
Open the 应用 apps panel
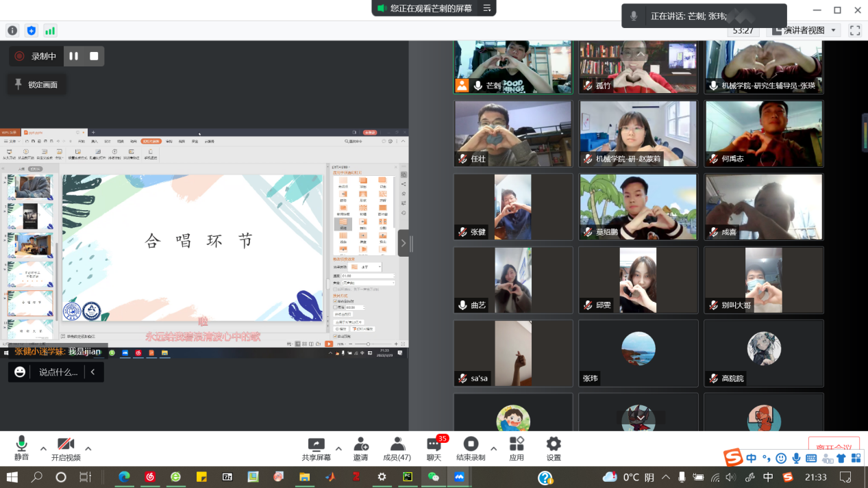[x=517, y=448]
